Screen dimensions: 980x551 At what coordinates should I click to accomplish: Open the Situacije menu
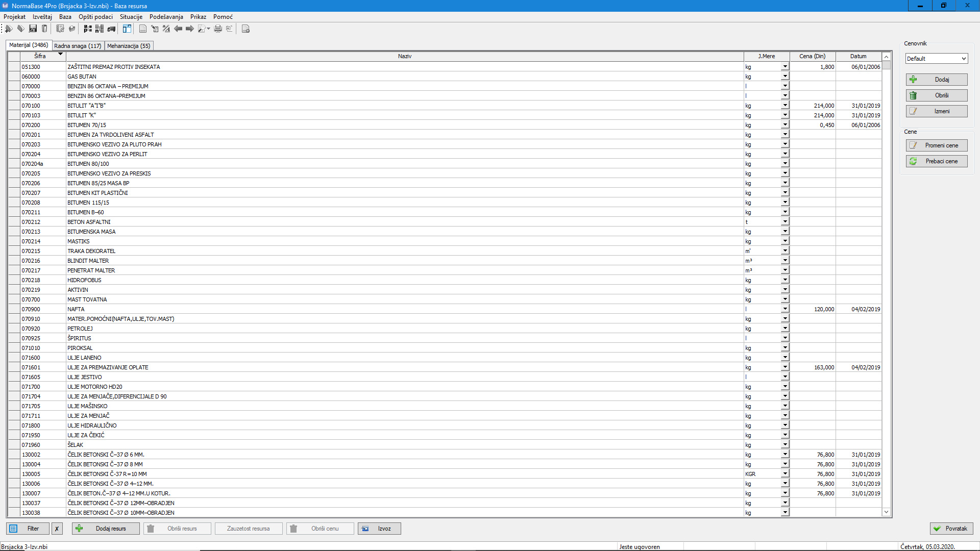[x=131, y=17]
